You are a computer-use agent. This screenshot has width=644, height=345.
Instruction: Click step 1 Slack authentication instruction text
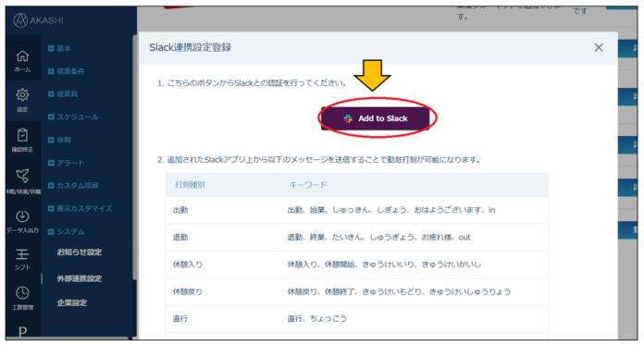coord(253,83)
